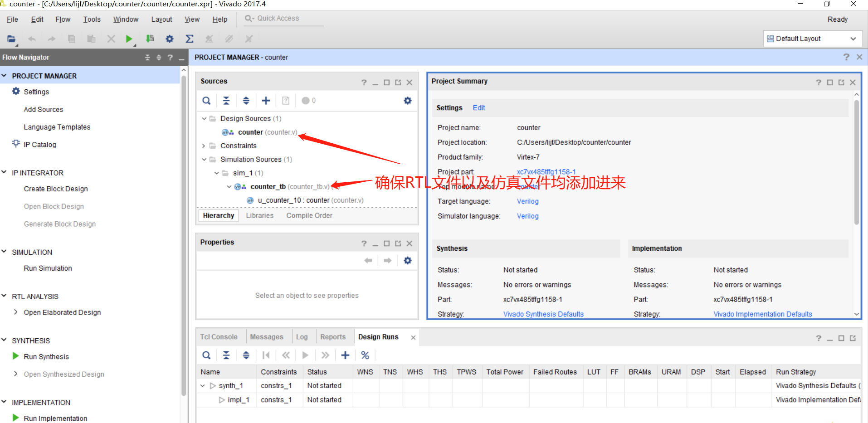Click the Delete X toolbar icon
This screenshot has height=423, width=868.
111,39
